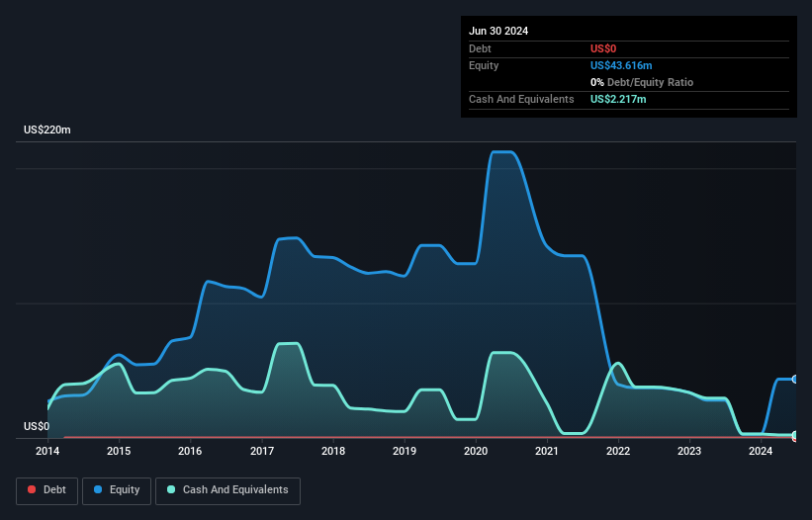
Task: Select the US$43.616m equity value in the tooltip
Action: pos(621,65)
